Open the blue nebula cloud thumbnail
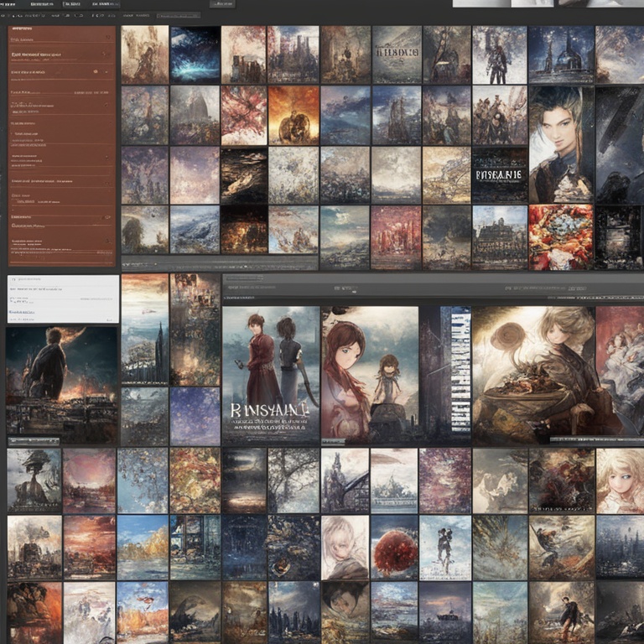Viewport: 644px width, 644px height. (x=195, y=55)
